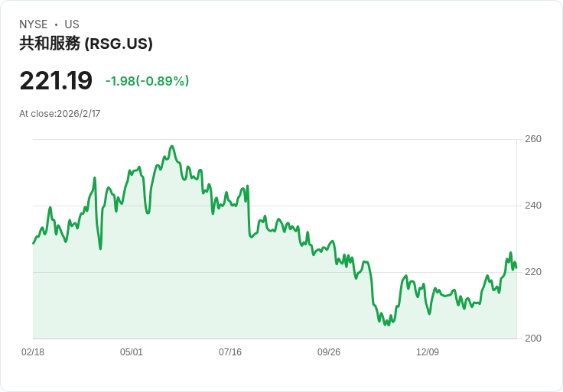
Task: Click the 200 y-axis price label
Action: [533, 339]
